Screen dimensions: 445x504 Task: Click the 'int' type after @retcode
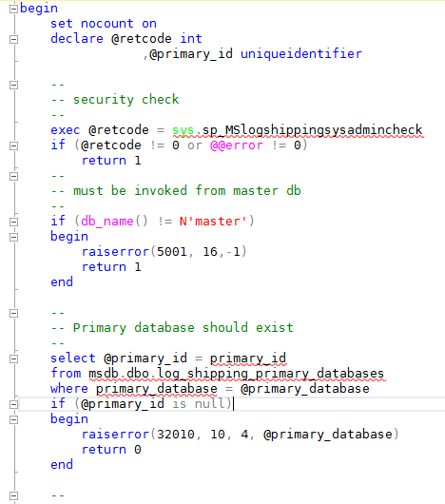pyautogui.click(x=191, y=39)
